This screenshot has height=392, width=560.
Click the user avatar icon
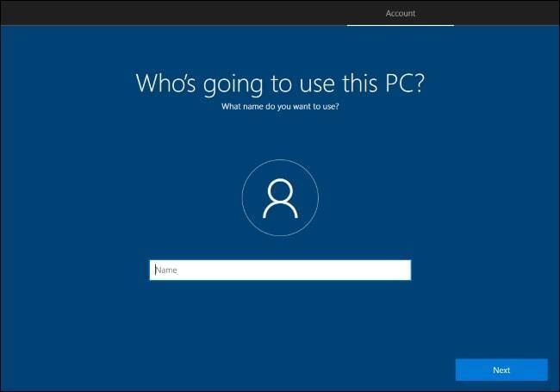tap(280, 198)
